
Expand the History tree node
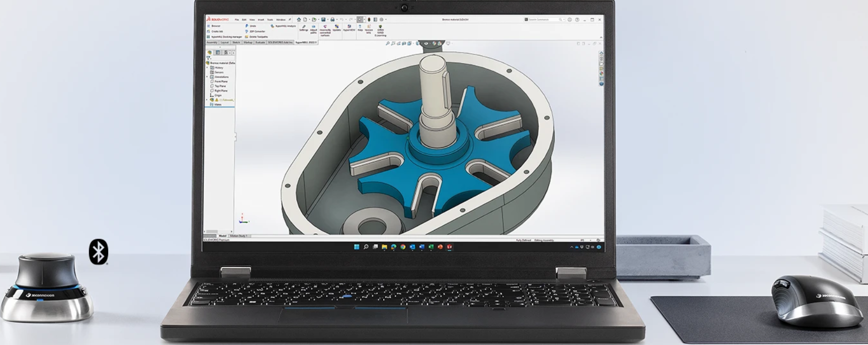click(x=208, y=68)
